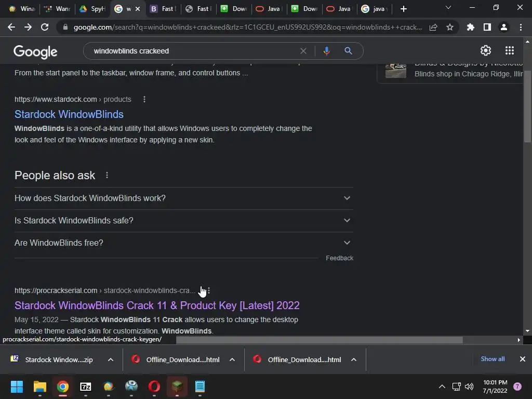The width and height of the screenshot is (532, 399).
Task: Go back to the previous page
Action: [11, 27]
